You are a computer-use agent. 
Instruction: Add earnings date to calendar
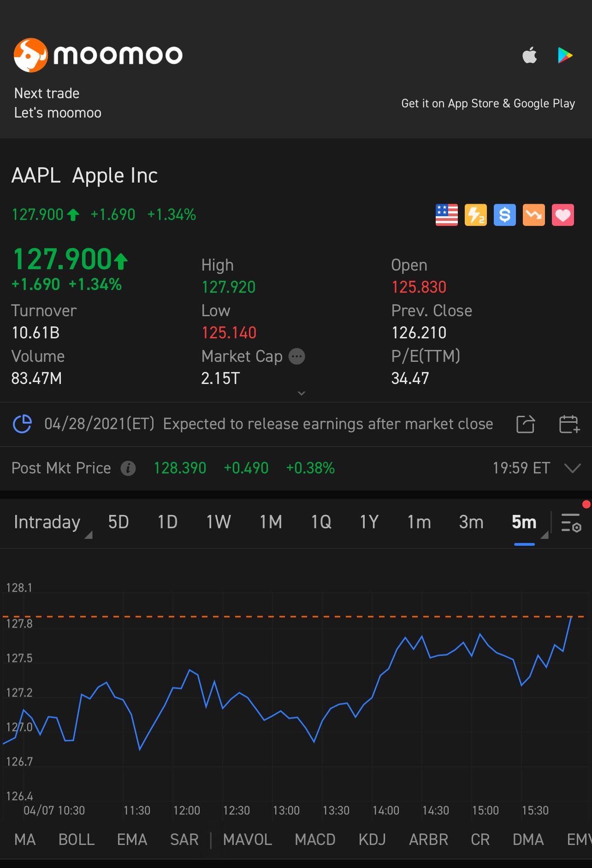(x=569, y=424)
